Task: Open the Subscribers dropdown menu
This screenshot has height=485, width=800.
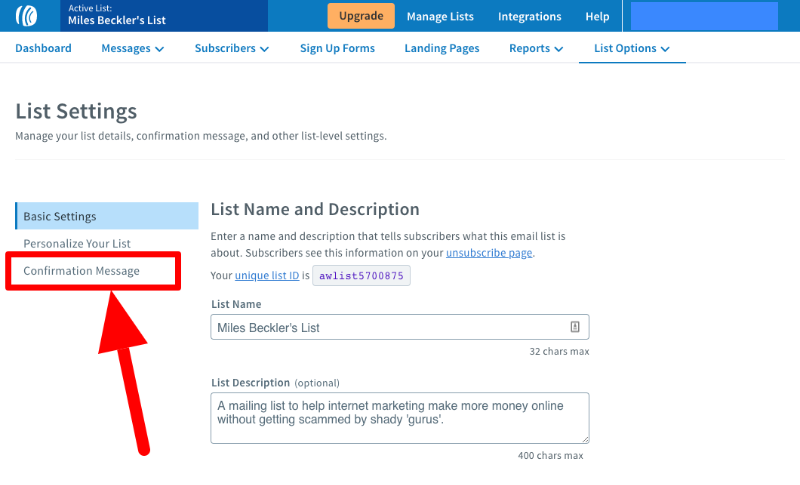Action: point(232,48)
